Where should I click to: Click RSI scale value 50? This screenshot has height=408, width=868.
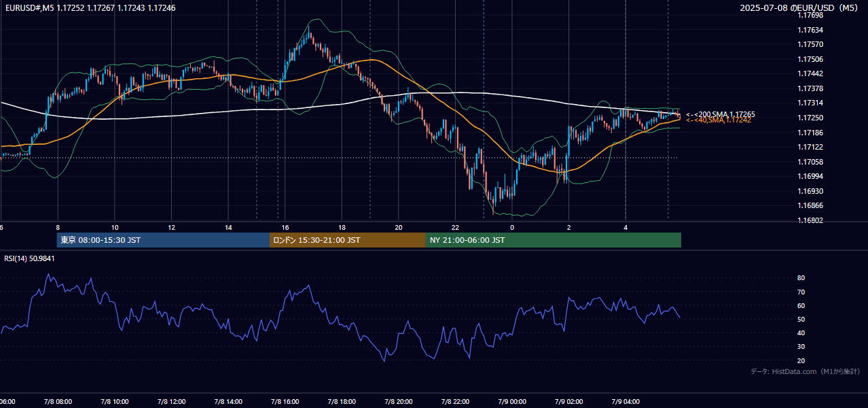pos(801,319)
